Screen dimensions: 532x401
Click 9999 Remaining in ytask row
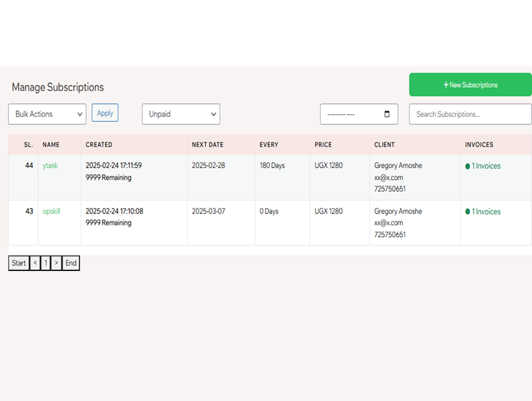coord(108,178)
